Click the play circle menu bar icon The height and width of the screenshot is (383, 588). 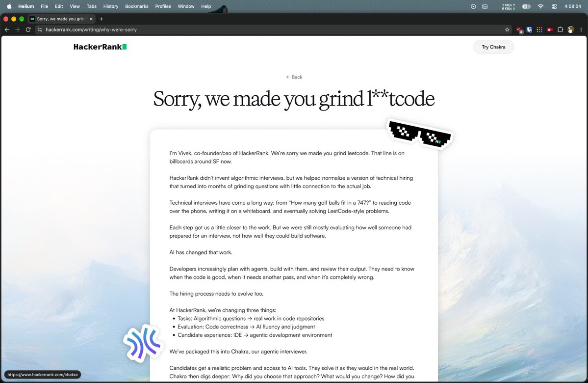(x=473, y=6)
